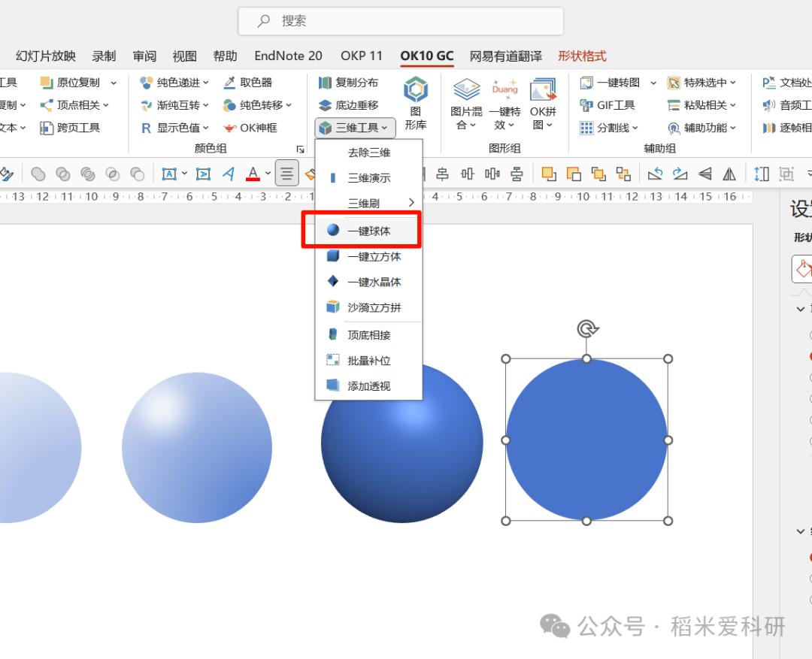812x659 pixels.
Task: Click the 搜索 search box
Action: pos(401,21)
